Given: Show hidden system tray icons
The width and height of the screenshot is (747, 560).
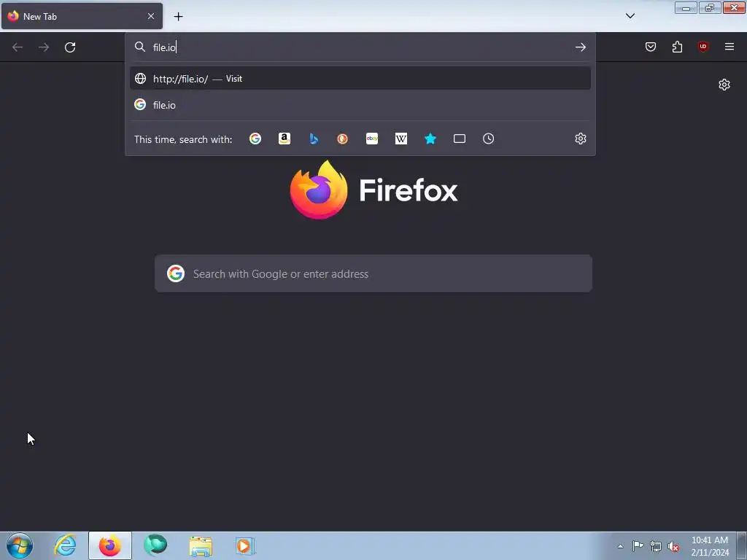Looking at the screenshot, I should coord(620,546).
